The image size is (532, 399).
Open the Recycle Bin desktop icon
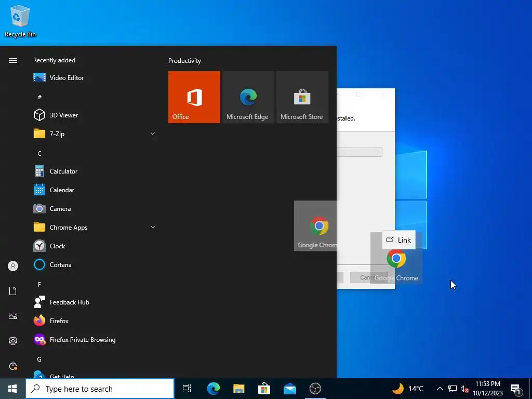(x=20, y=22)
